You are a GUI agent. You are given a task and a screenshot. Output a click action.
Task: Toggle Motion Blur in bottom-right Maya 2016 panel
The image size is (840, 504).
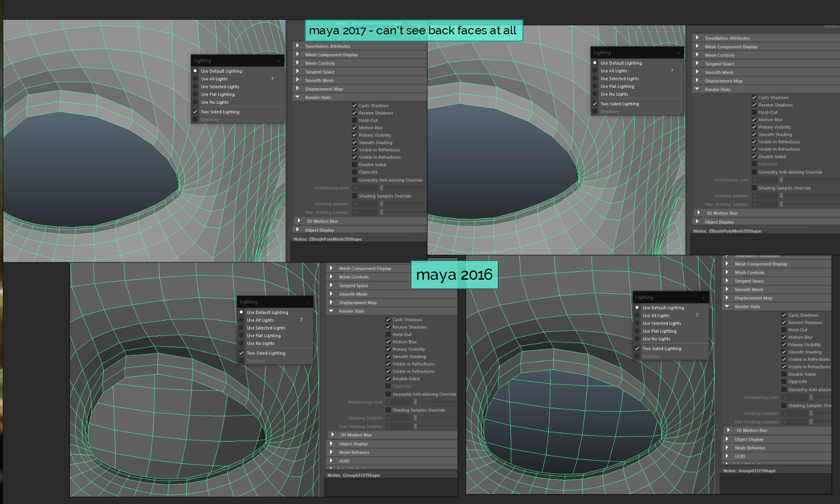point(784,337)
